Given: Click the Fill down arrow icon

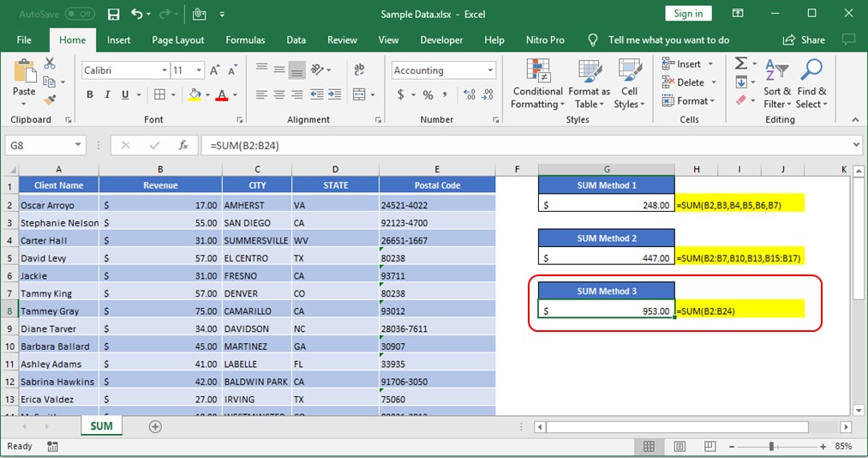Looking at the screenshot, I should coord(741,82).
